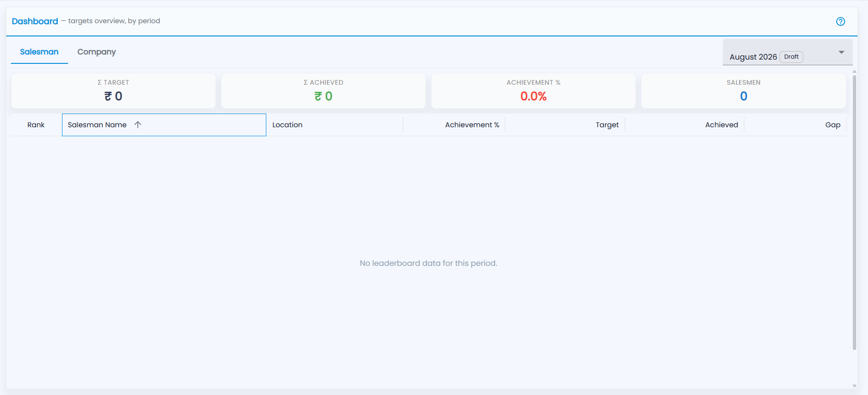Sort by the Gap column header
The image size is (868, 395).
(x=795, y=125)
